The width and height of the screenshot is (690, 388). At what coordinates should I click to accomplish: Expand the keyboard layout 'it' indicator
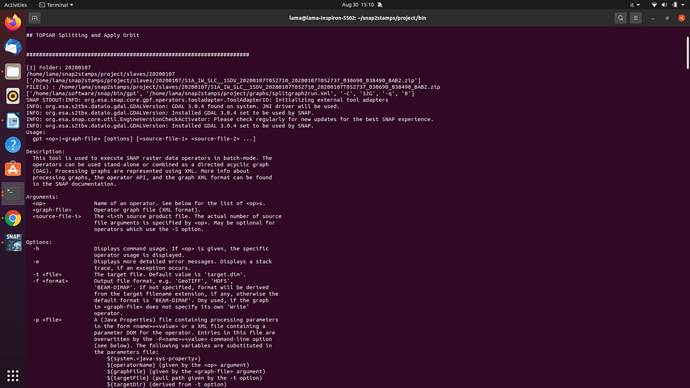coord(635,5)
